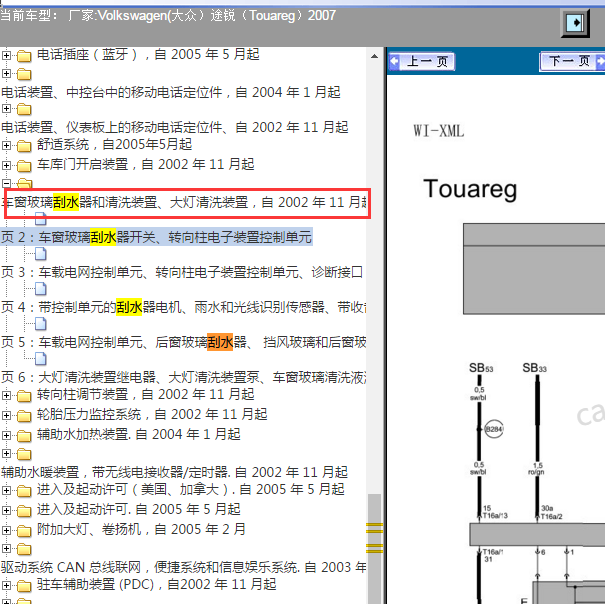
Task: Expand the 转向柱调节装置 folder node
Action: [x=6, y=395]
